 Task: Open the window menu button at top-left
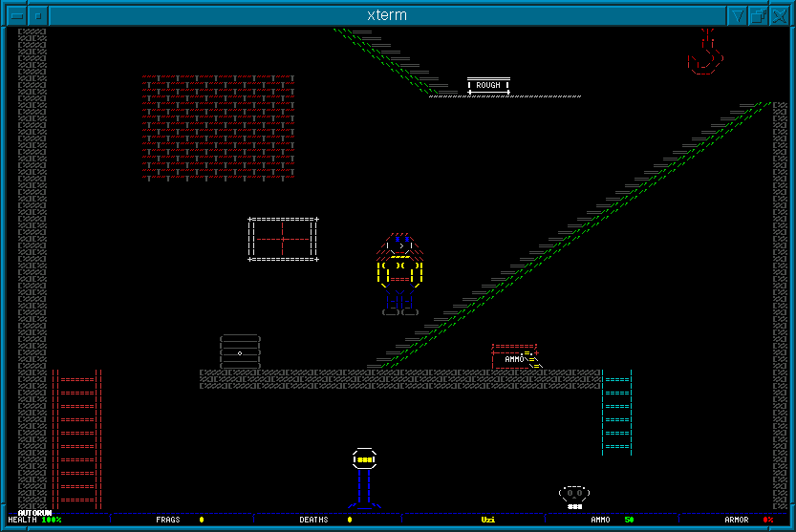click(17, 15)
